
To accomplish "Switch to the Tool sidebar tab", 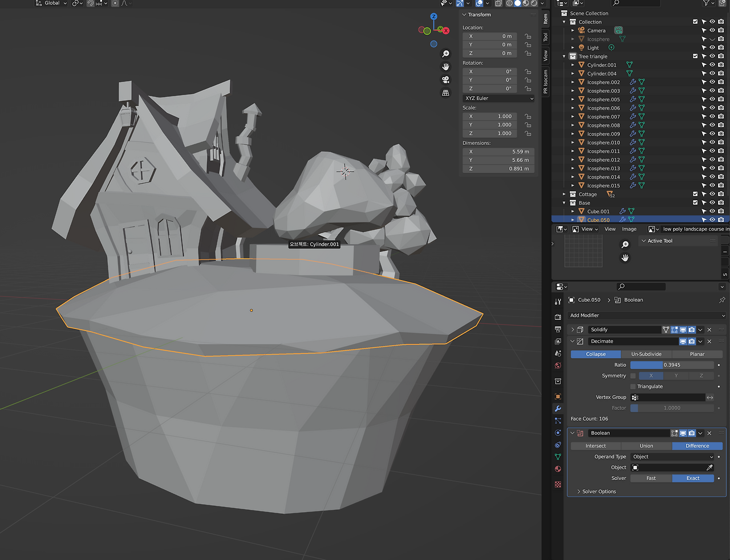I will pos(545,38).
